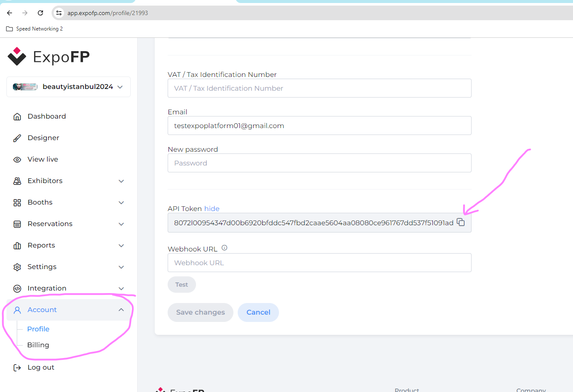Viewport: 573px width, 392px height.
Task: Hide the API token
Action: click(x=211, y=208)
